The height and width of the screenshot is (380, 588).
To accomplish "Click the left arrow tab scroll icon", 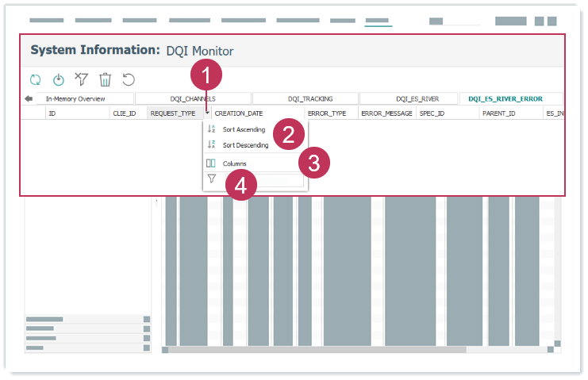I will click(29, 99).
